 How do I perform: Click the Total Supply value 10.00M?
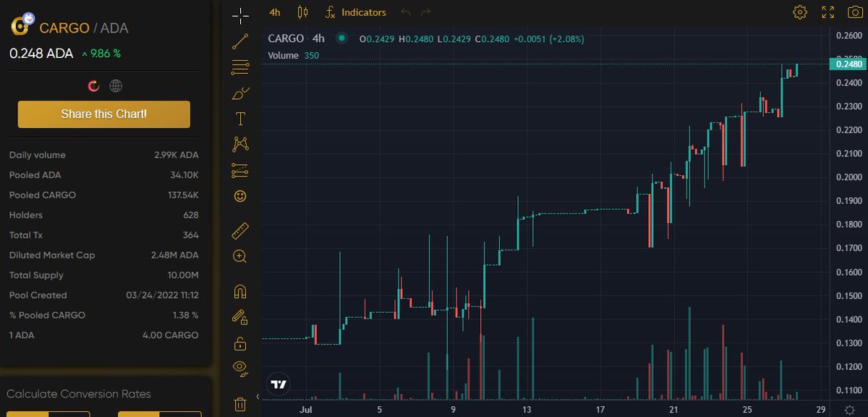pyautogui.click(x=184, y=275)
